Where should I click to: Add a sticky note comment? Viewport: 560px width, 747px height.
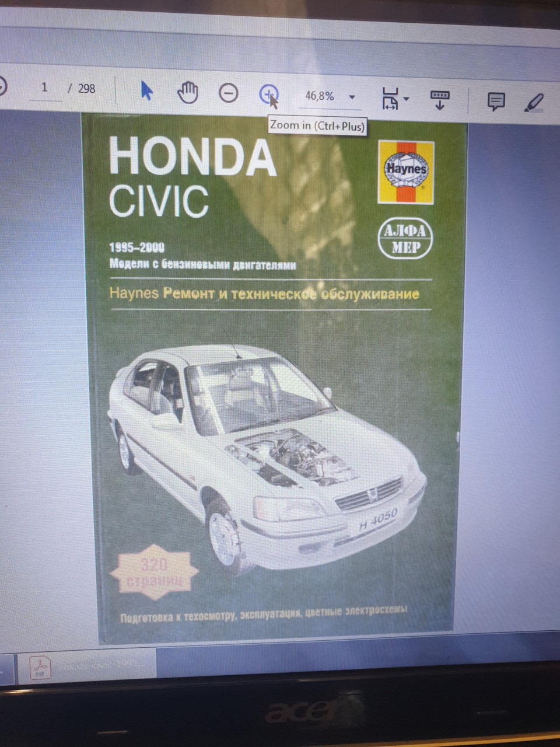coord(496,102)
